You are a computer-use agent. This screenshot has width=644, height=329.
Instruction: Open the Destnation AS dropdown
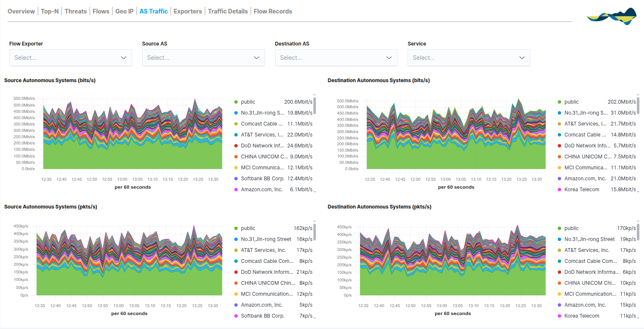(x=336, y=58)
